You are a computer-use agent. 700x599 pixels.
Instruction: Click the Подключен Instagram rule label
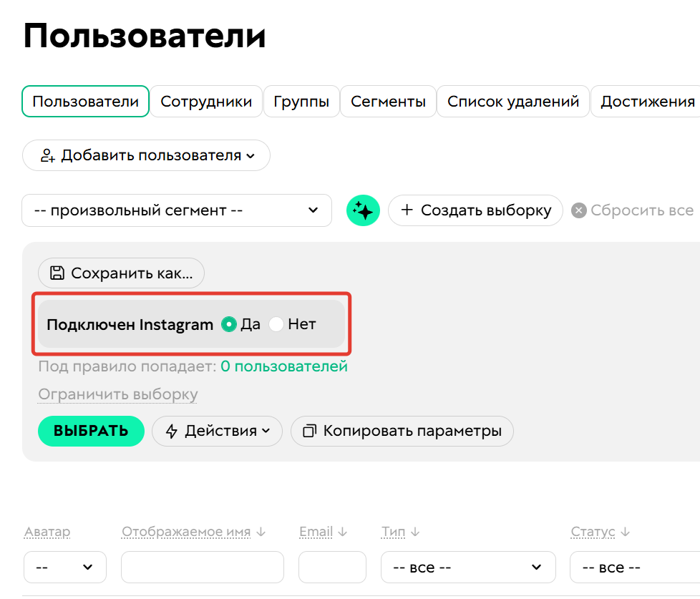[130, 324]
